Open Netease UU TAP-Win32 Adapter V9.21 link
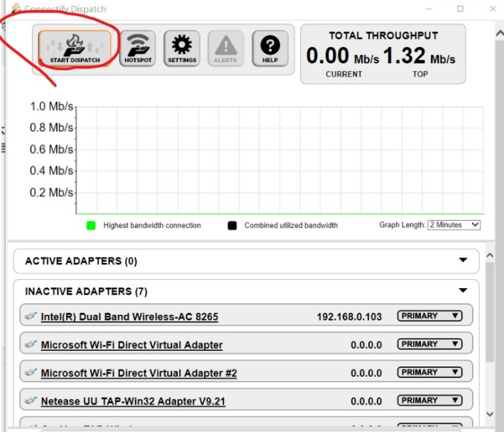 pos(133,401)
